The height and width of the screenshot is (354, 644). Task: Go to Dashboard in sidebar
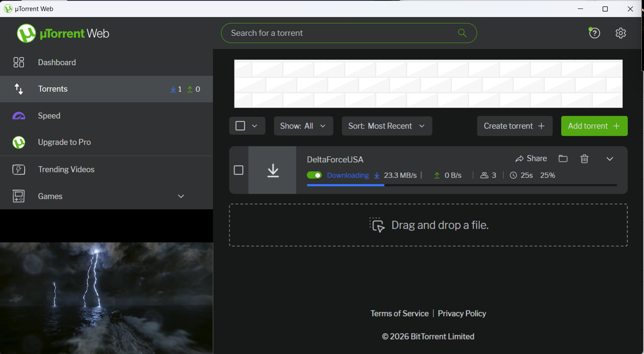pyautogui.click(x=106, y=62)
